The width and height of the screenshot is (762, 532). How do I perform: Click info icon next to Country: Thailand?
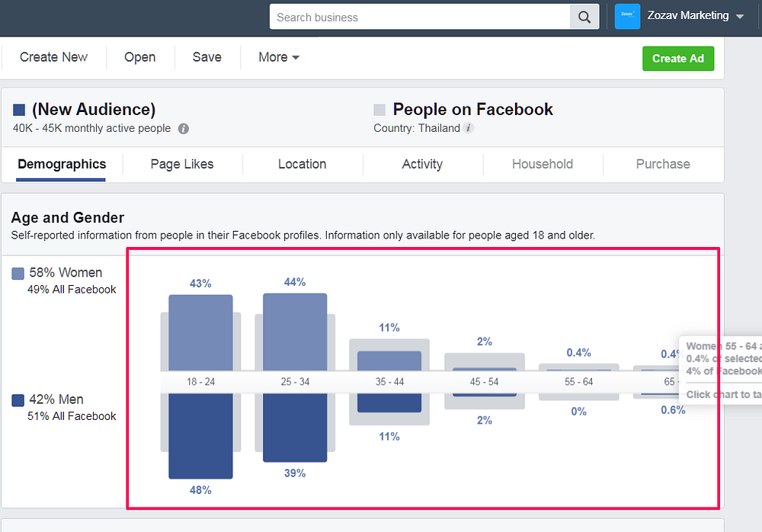click(469, 128)
